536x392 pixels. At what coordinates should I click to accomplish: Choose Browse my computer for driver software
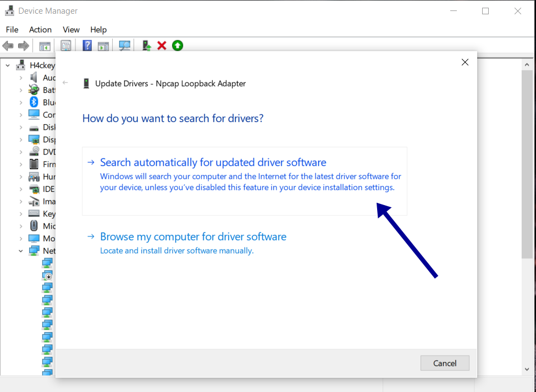pyautogui.click(x=193, y=236)
